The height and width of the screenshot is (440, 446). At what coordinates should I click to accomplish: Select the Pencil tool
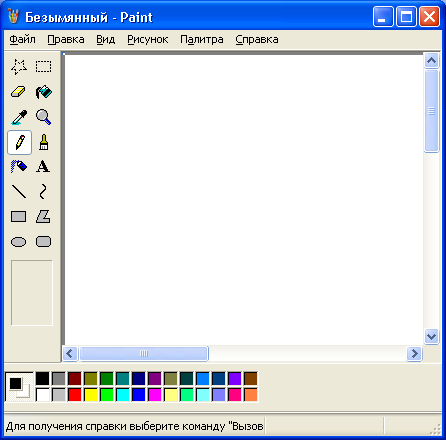[x=19, y=142]
